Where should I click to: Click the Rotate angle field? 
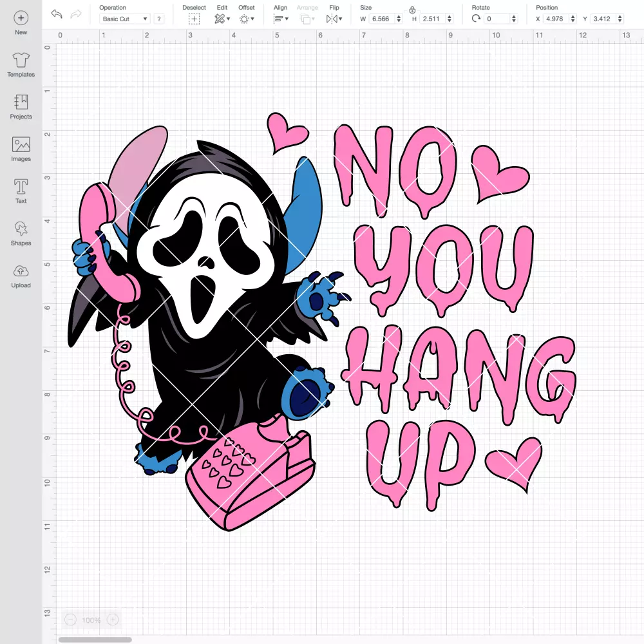[x=497, y=19]
